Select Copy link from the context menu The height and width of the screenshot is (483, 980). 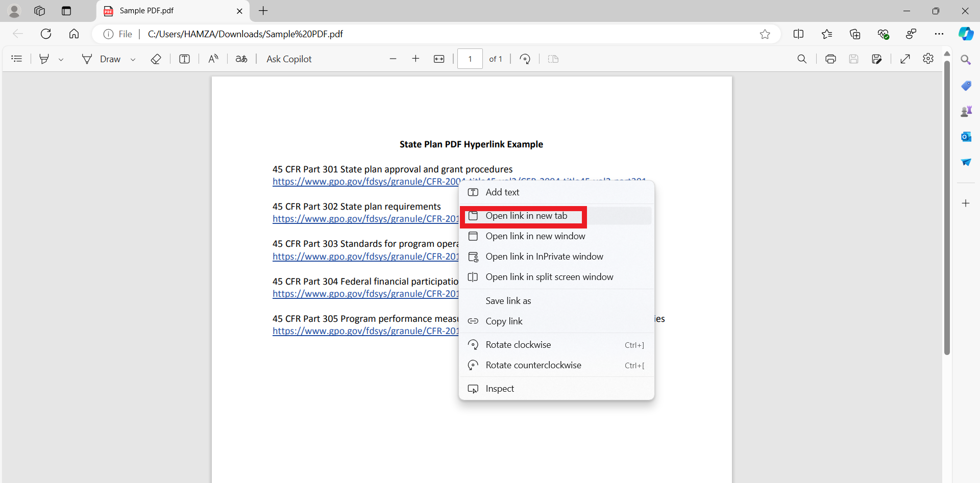[504, 321]
